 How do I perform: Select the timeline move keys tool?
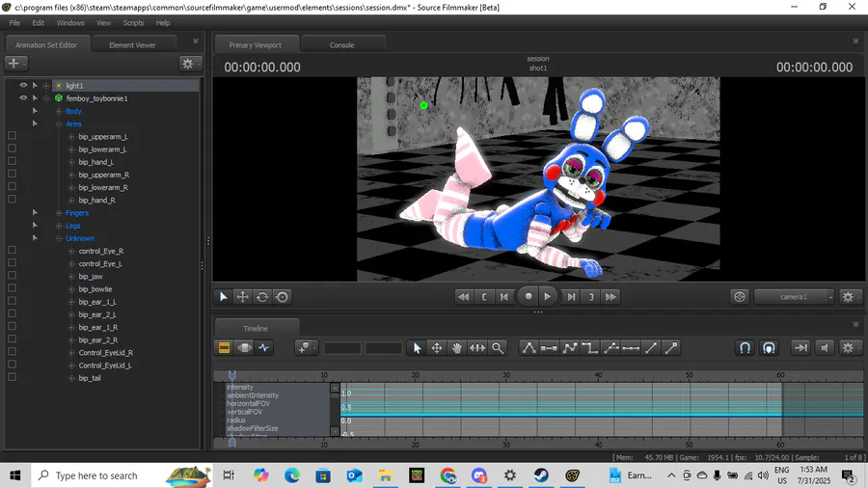pyautogui.click(x=437, y=347)
